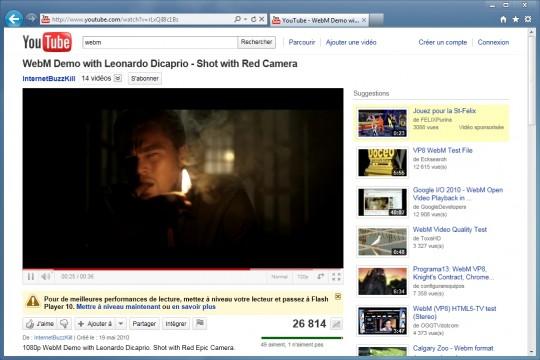Image resolution: width=540 pixels, height=360 pixels.
Task: Click the Partager button
Action: tap(144, 324)
